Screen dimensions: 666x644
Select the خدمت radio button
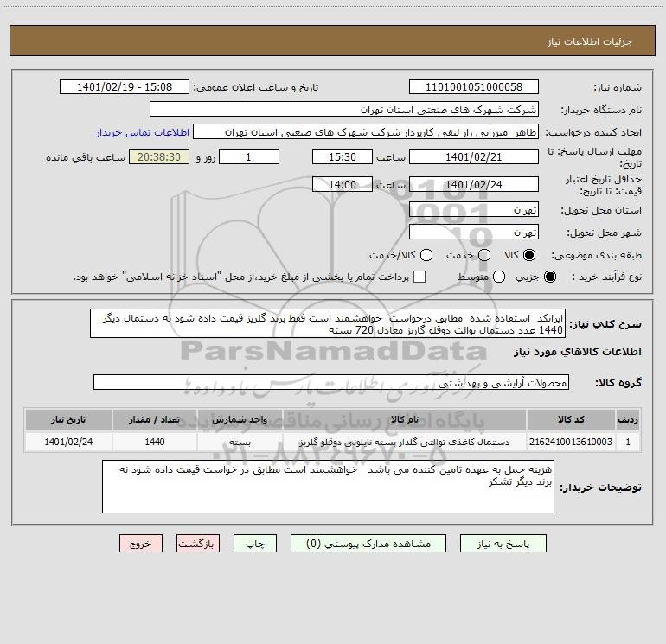[484, 255]
